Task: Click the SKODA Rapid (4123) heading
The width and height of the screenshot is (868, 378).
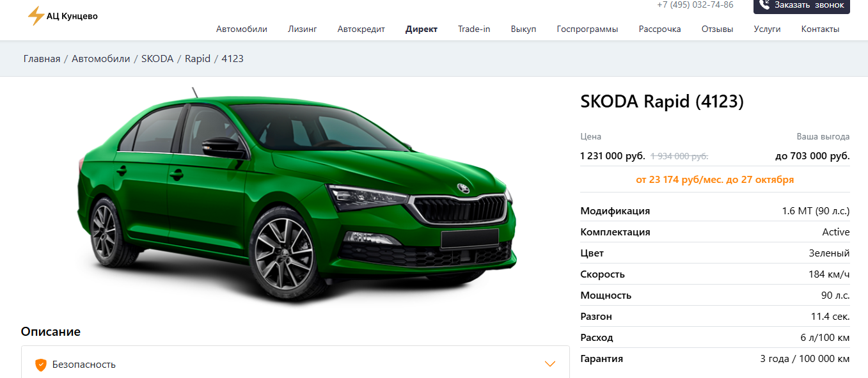Action: point(662,102)
